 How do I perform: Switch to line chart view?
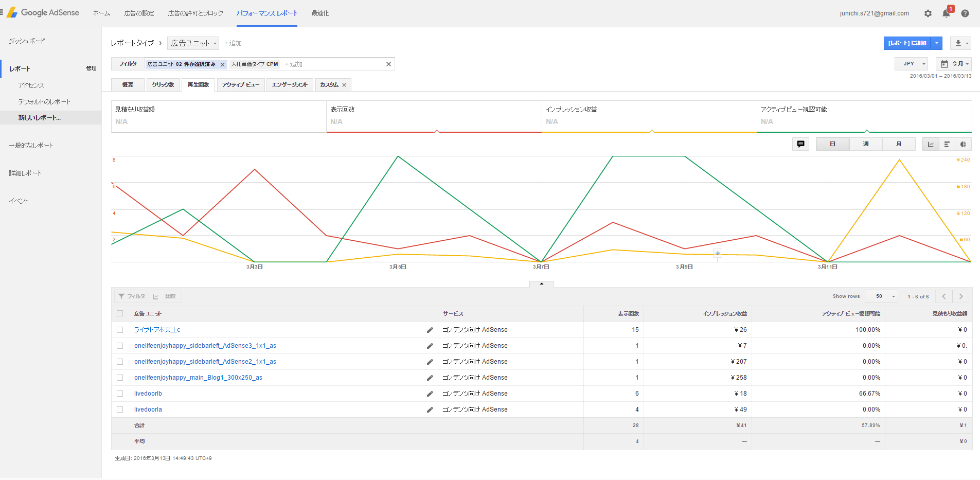[x=931, y=145]
